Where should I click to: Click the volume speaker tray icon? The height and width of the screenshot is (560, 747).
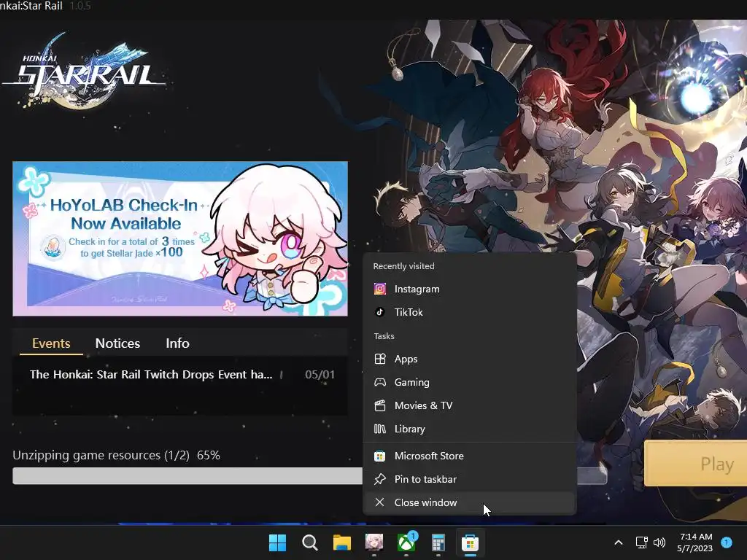pyautogui.click(x=659, y=542)
